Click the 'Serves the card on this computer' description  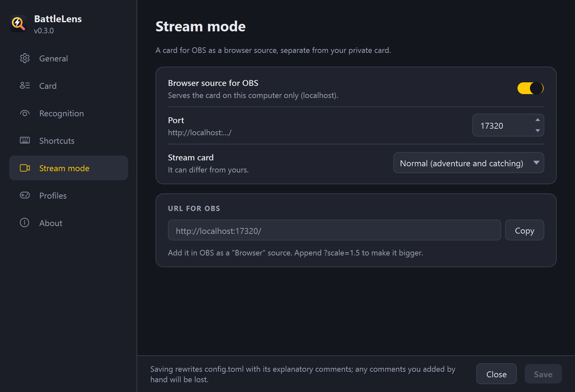coord(253,95)
